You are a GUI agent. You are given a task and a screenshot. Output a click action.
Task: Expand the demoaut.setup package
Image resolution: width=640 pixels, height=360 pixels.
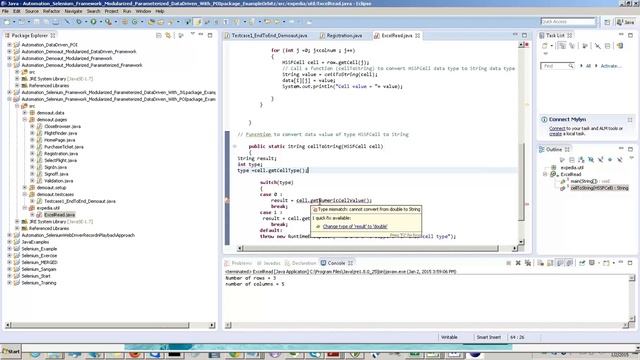pos(25,187)
